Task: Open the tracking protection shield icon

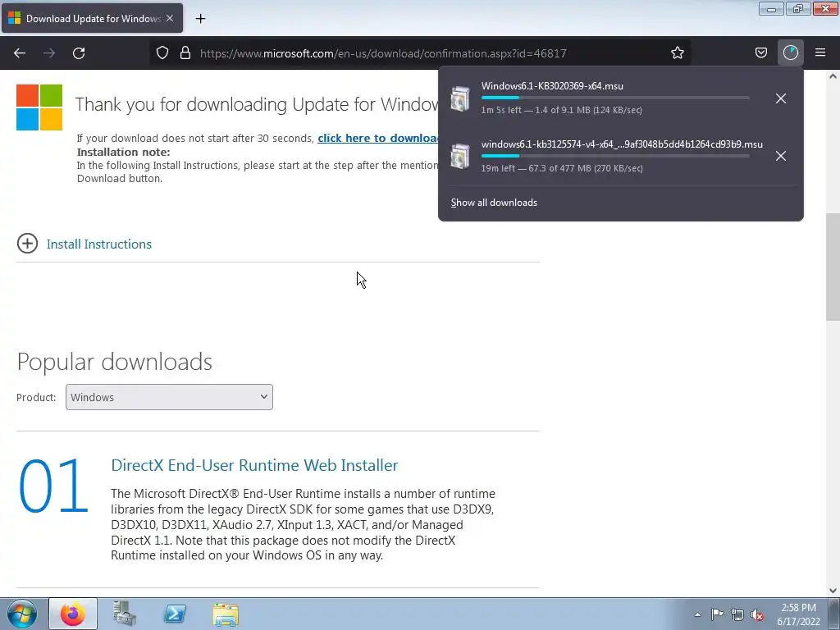Action: 162,53
